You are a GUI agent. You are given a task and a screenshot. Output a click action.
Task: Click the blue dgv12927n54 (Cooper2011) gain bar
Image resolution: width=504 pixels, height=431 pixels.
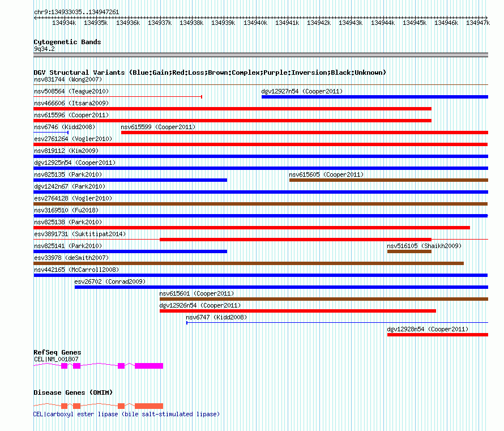(x=375, y=97)
